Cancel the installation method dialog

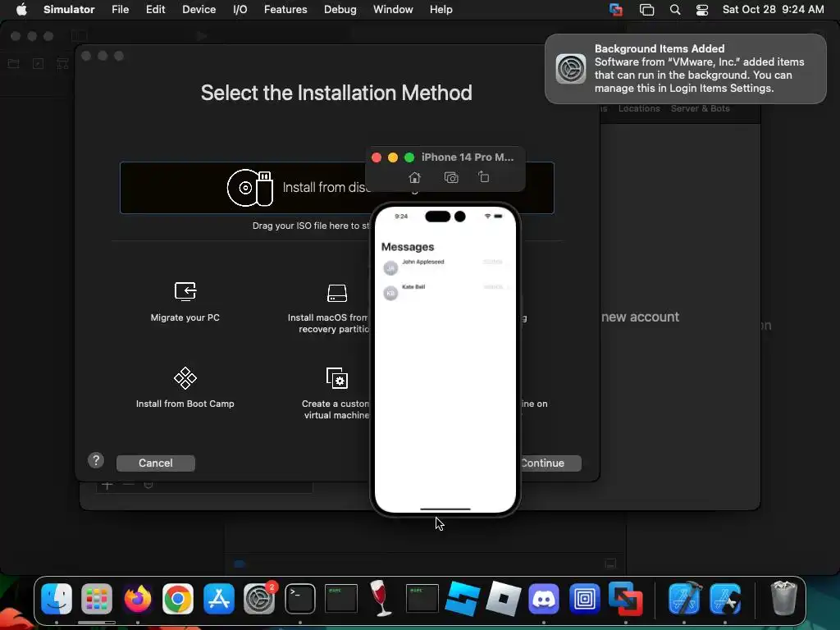pos(155,463)
